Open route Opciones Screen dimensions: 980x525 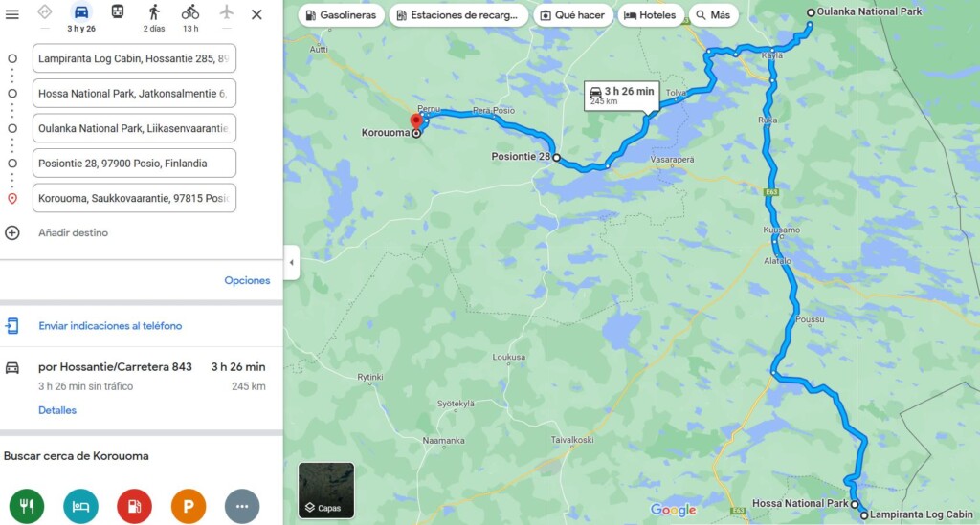point(247,281)
